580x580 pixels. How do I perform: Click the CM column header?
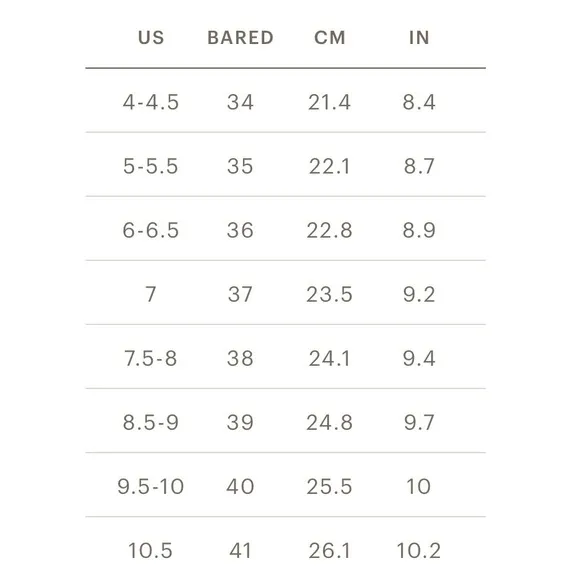pos(330,37)
